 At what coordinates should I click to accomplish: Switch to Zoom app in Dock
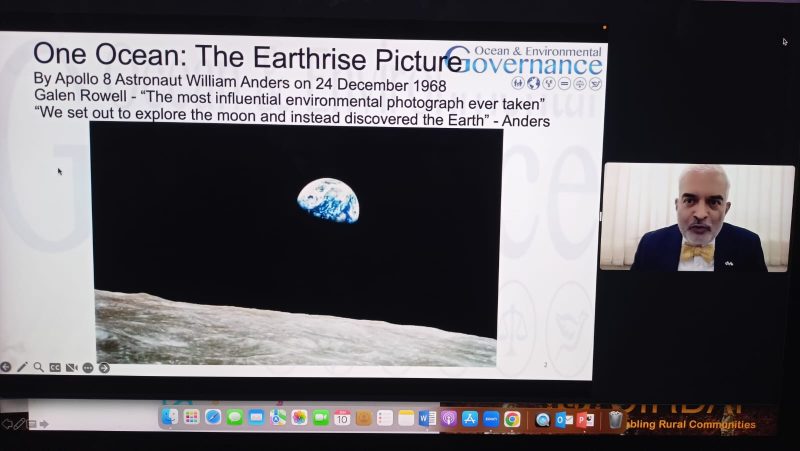(491, 419)
